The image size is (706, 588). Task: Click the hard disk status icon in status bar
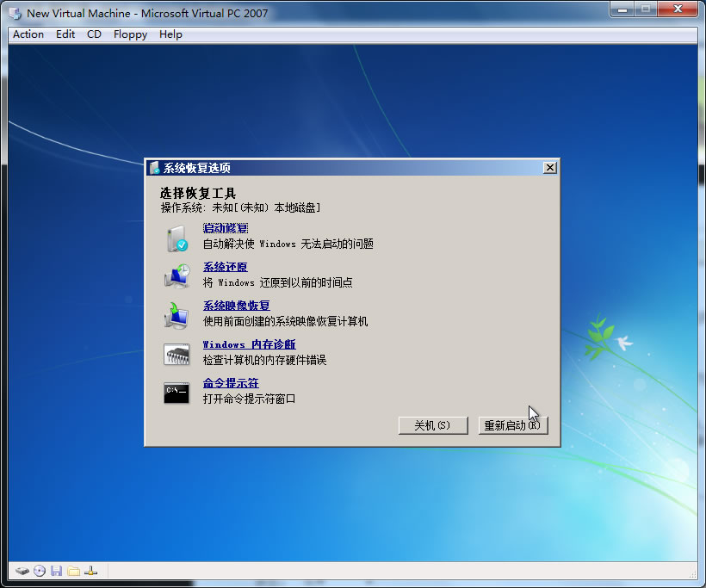pos(22,570)
